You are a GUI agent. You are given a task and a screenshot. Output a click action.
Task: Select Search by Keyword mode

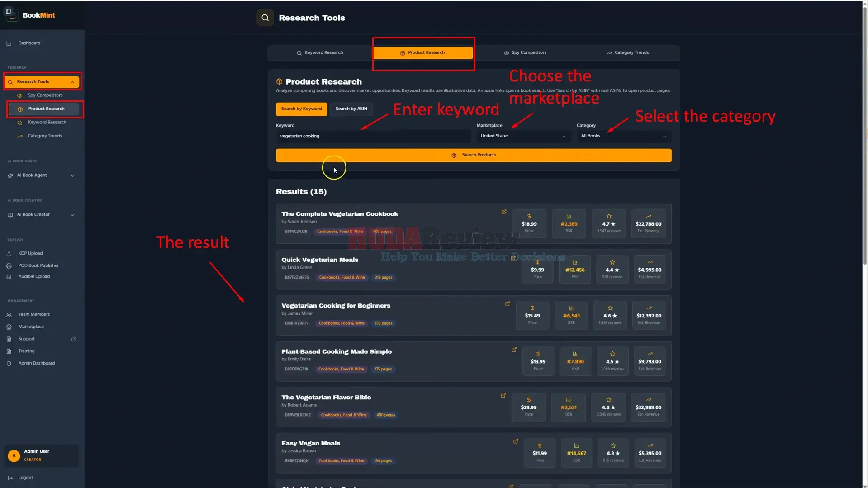point(301,109)
